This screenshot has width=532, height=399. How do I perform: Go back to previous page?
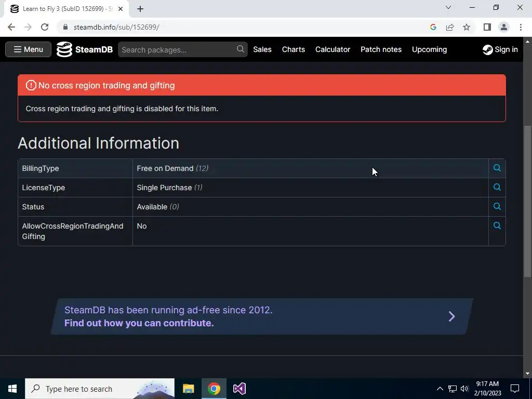click(11, 27)
